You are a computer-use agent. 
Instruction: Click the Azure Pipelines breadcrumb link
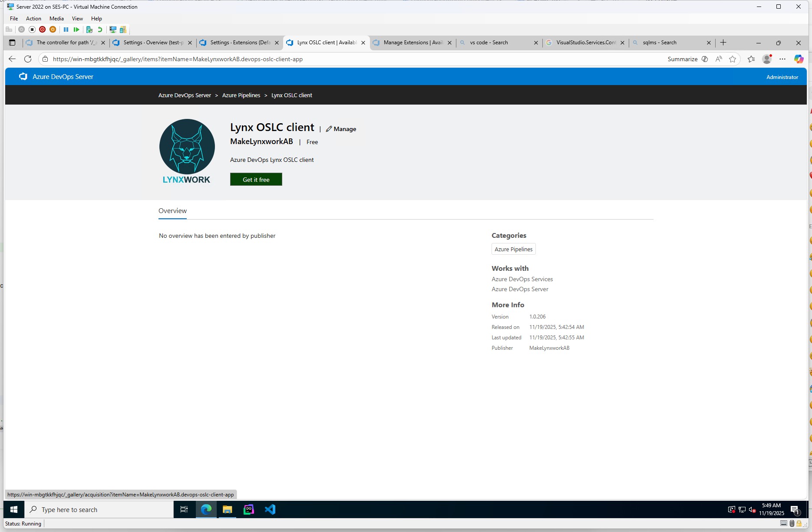click(x=241, y=95)
